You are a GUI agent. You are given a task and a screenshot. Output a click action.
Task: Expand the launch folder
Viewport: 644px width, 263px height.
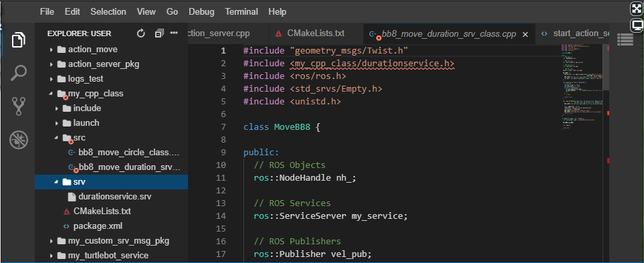coord(57,123)
